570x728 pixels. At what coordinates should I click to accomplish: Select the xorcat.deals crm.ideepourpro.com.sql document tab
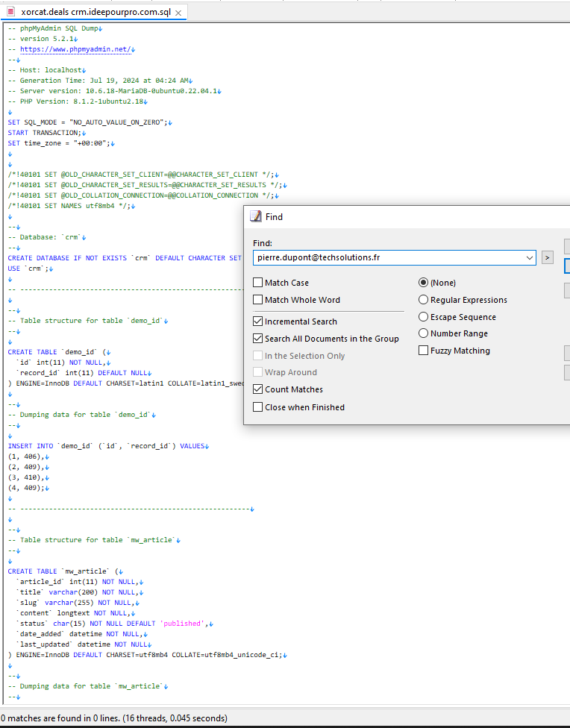93,12
